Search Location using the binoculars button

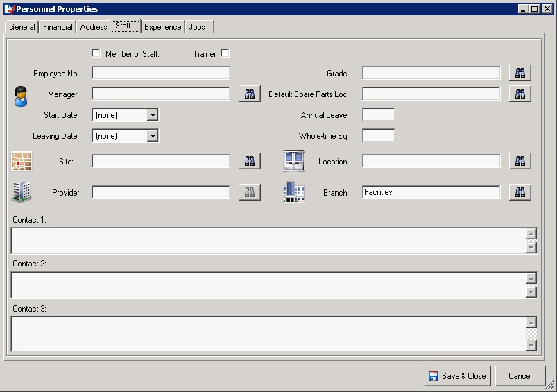520,161
